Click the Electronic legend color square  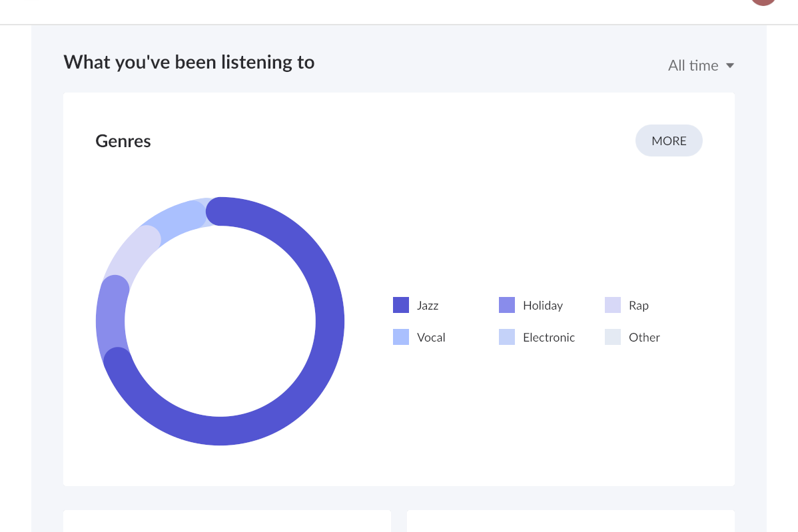click(x=507, y=337)
